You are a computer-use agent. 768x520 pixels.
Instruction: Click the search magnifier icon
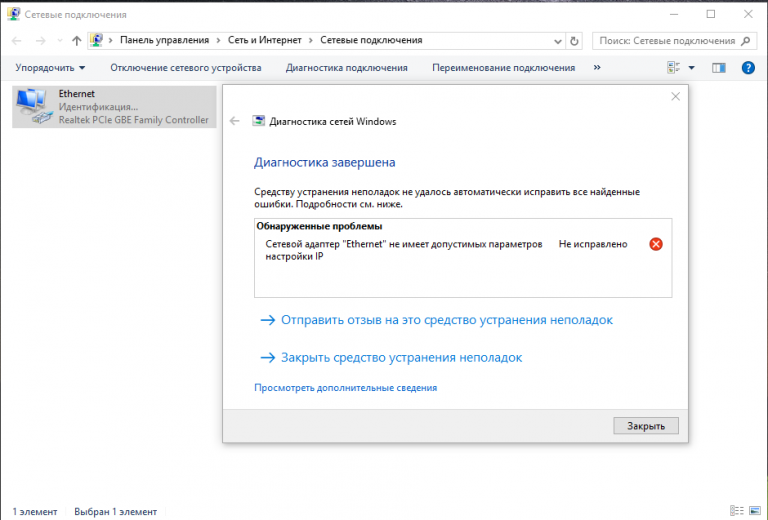745,41
